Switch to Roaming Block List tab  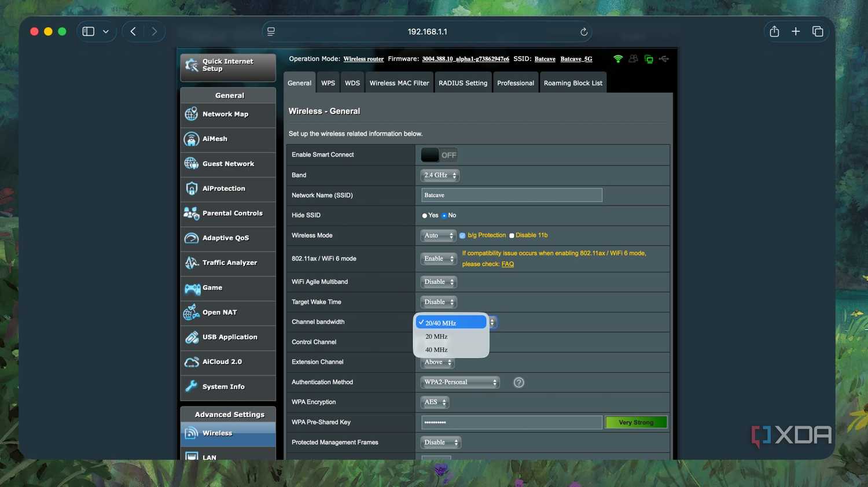pos(573,83)
